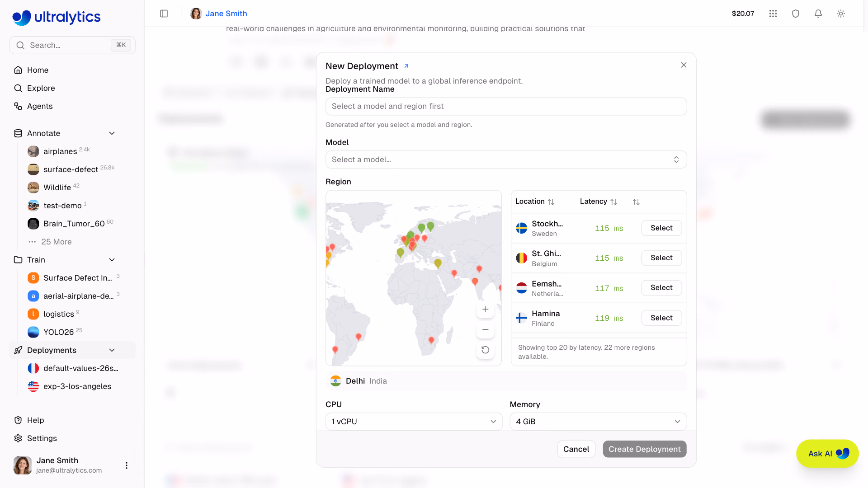Viewport: 868px width, 488px height.
Task: Close the New Deployment dialog
Action: [684, 65]
